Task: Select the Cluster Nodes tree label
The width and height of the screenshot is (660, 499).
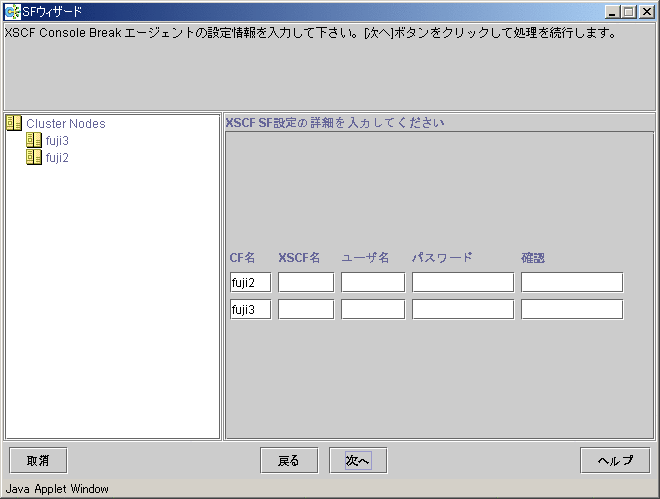Action: click(66, 124)
